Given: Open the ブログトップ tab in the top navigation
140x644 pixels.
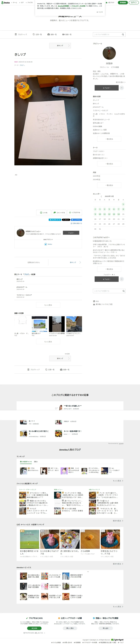Looking at the screenshot, I should [21, 34].
